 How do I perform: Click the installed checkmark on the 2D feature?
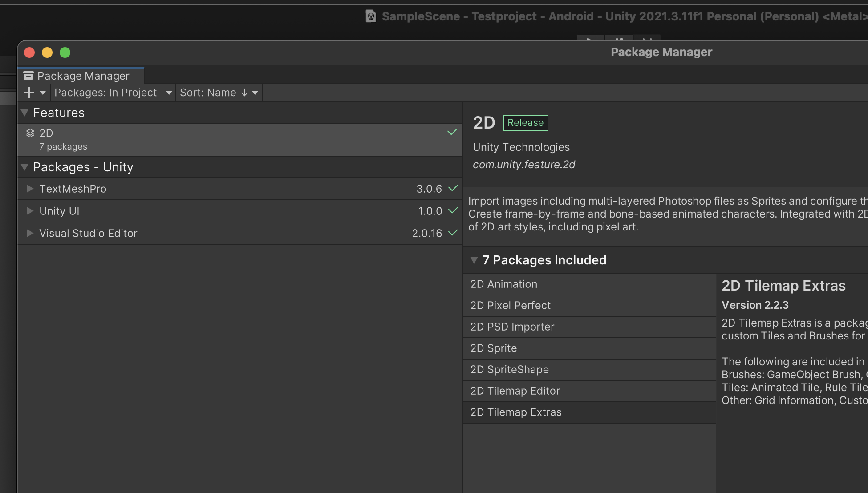point(452,132)
